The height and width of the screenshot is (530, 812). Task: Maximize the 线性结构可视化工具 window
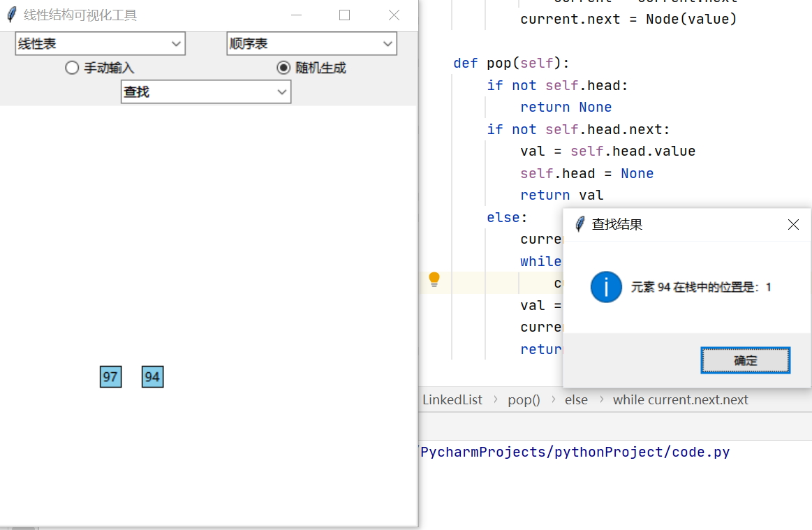(x=344, y=15)
